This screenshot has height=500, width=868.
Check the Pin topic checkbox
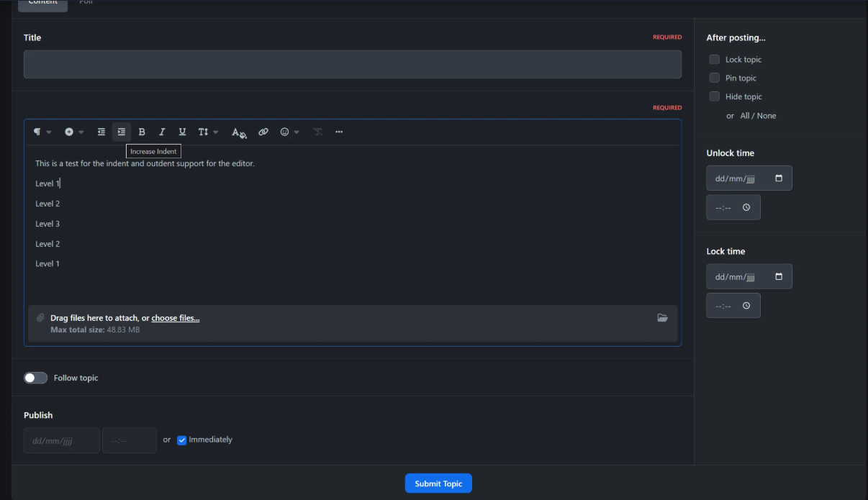[x=715, y=78]
